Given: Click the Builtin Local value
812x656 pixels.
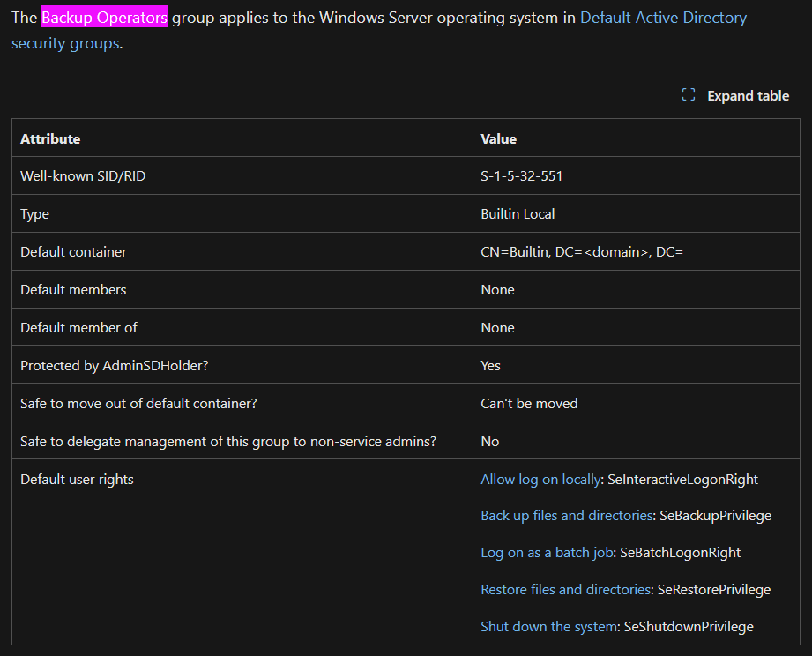Looking at the screenshot, I should (x=518, y=214).
